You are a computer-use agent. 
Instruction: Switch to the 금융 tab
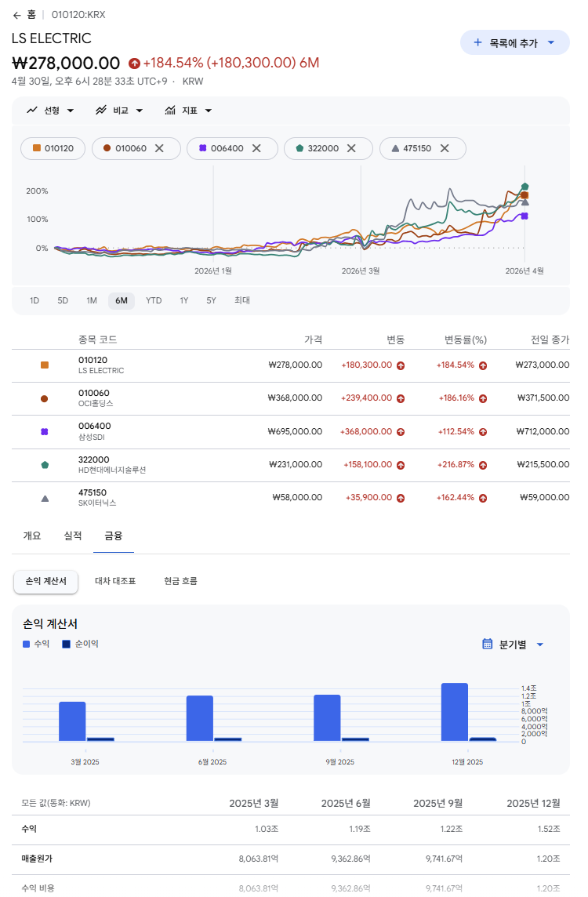point(113,536)
